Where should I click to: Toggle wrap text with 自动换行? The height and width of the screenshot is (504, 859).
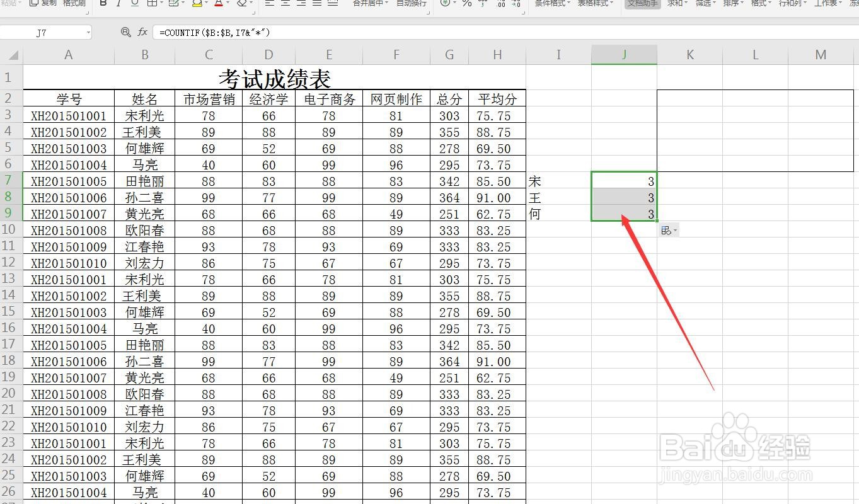[412, 5]
